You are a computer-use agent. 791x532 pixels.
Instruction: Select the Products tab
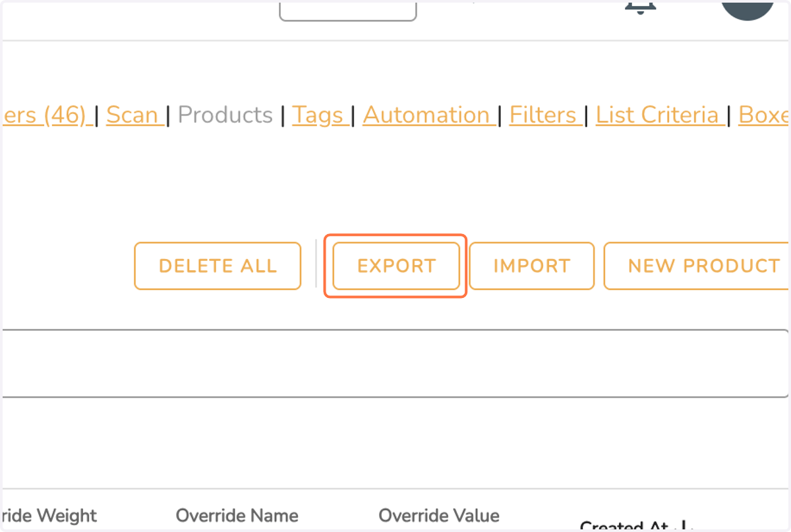coord(225,115)
